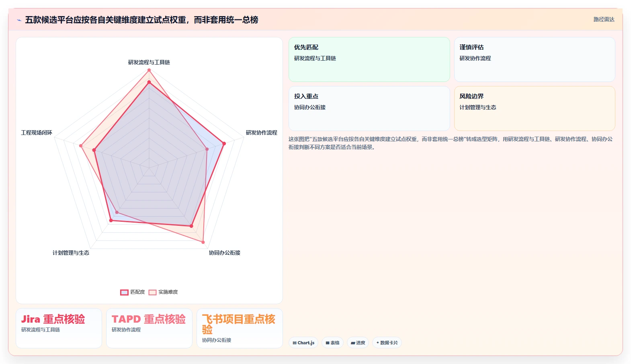
Task: Click the 协同办公衔接 radar axis label
Action: click(x=225, y=253)
